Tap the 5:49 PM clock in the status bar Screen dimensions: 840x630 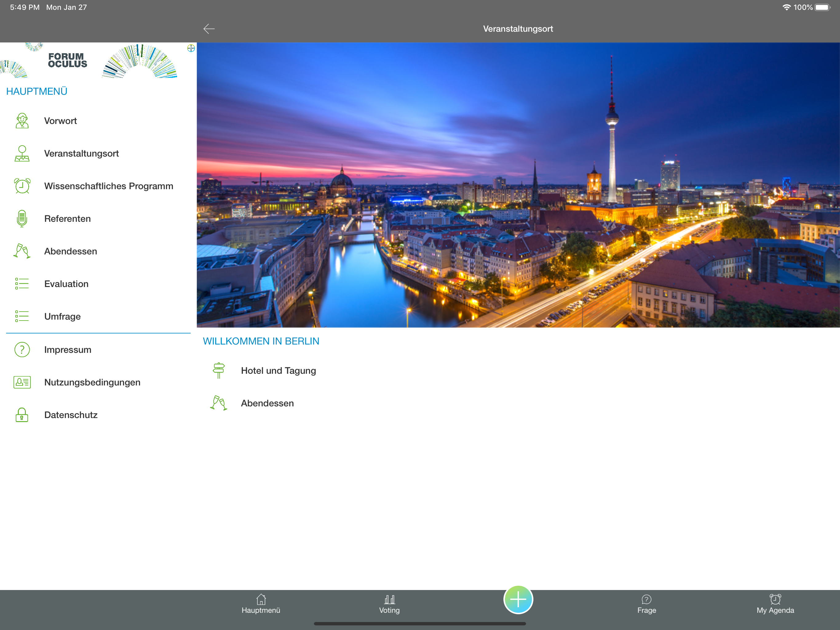point(25,7)
